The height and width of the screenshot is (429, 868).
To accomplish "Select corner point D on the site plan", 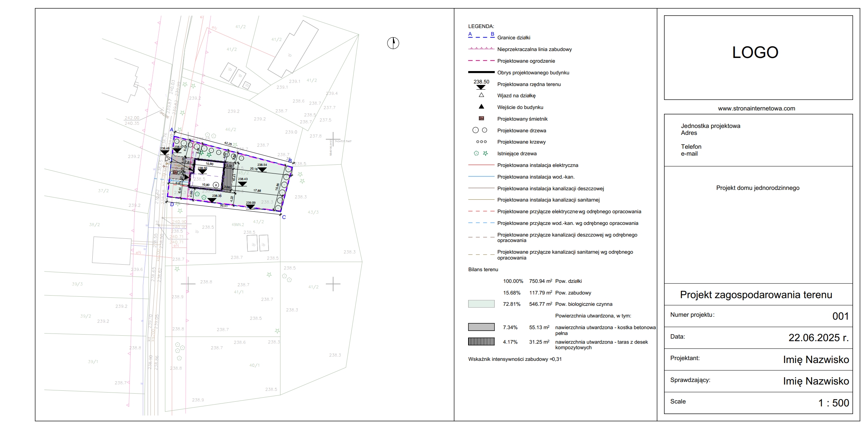I will coord(172,204).
